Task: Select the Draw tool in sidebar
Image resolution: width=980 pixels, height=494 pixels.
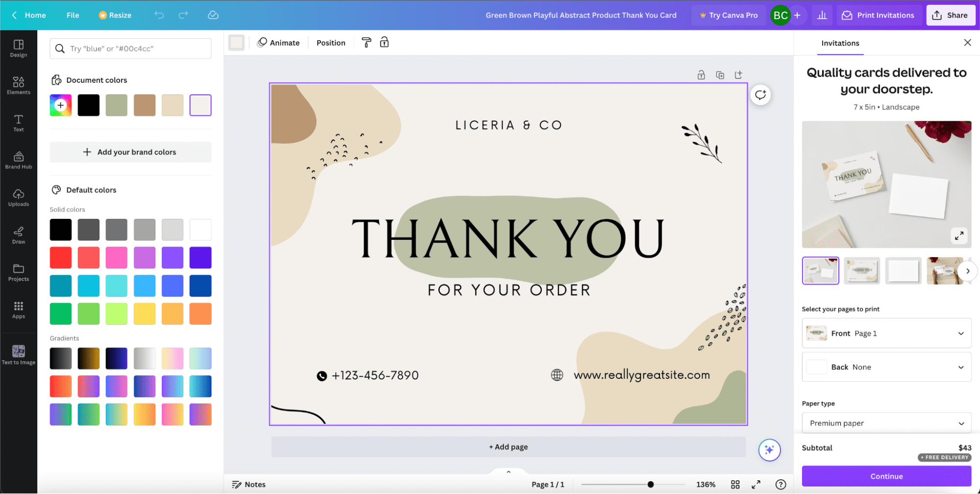Action: 19,235
